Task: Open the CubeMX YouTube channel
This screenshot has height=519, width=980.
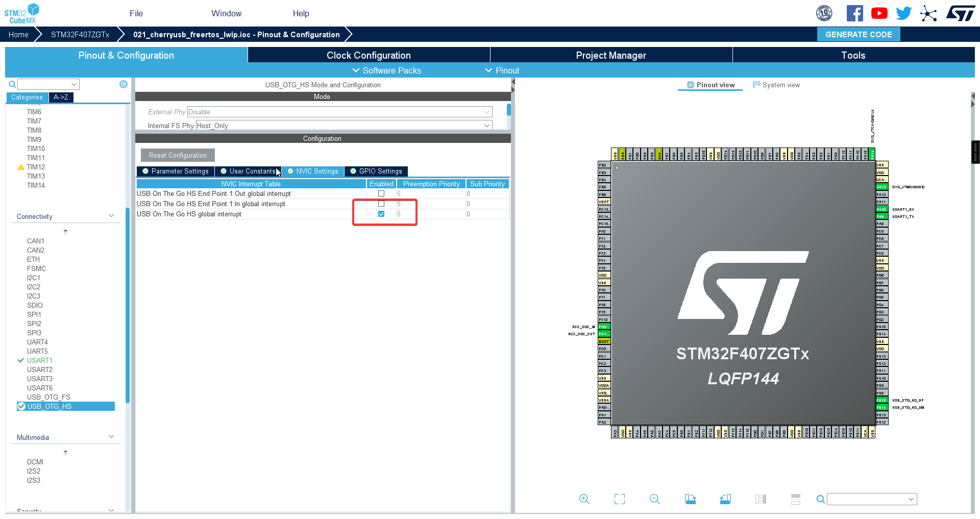Action: [x=879, y=13]
